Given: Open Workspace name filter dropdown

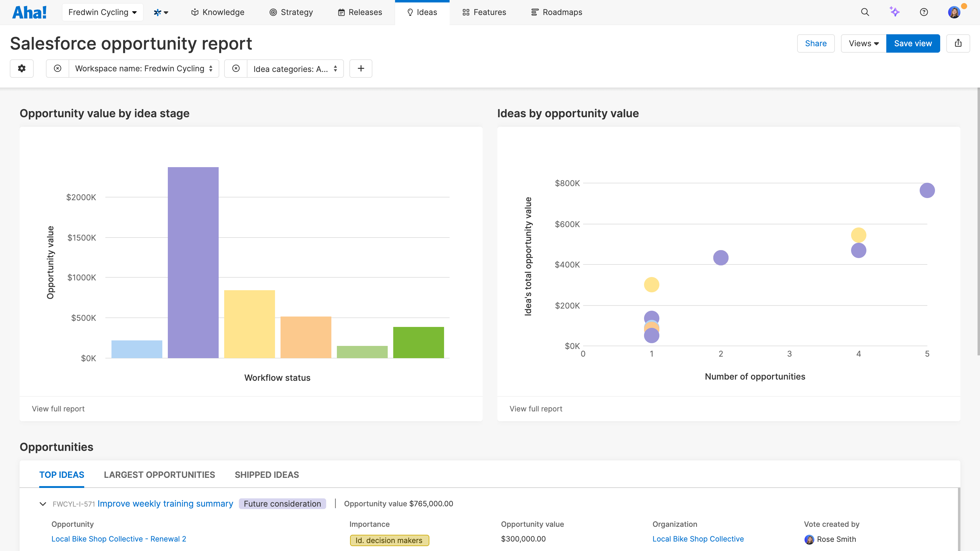Looking at the screenshot, I should tap(144, 69).
